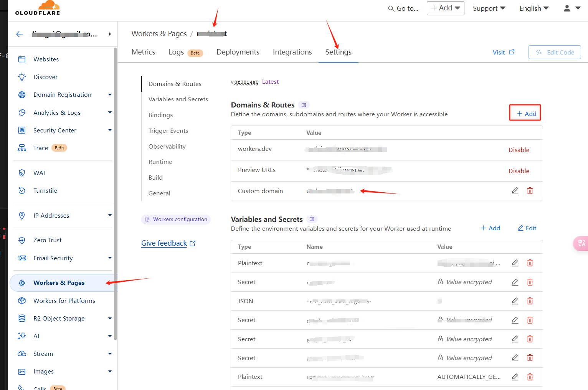The width and height of the screenshot is (588, 390).
Task: Click Add under Variables and Secrets
Action: pos(491,228)
